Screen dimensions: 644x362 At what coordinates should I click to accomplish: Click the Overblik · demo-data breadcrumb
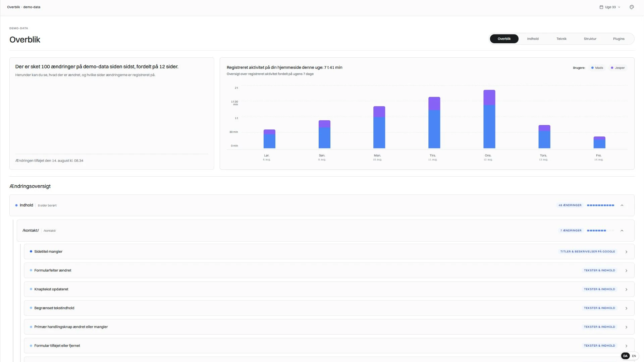pyautogui.click(x=23, y=7)
